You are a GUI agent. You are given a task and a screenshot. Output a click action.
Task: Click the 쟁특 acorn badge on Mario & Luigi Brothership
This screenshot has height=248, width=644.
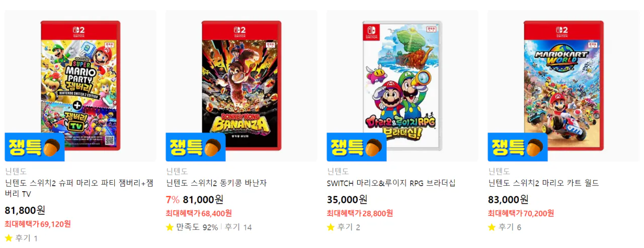(357, 147)
